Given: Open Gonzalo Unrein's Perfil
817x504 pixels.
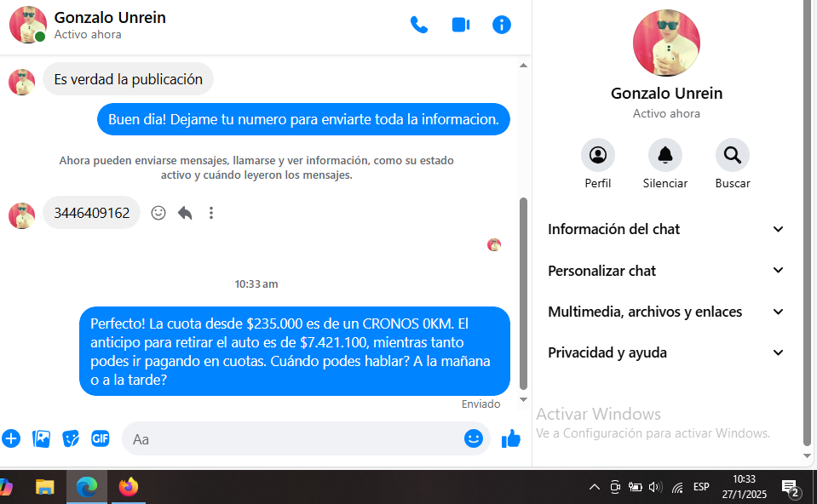Looking at the screenshot, I should point(597,155).
